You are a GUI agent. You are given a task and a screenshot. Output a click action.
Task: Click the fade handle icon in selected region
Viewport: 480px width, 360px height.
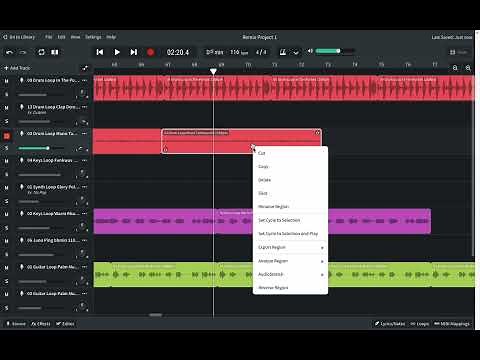[x=165, y=149]
